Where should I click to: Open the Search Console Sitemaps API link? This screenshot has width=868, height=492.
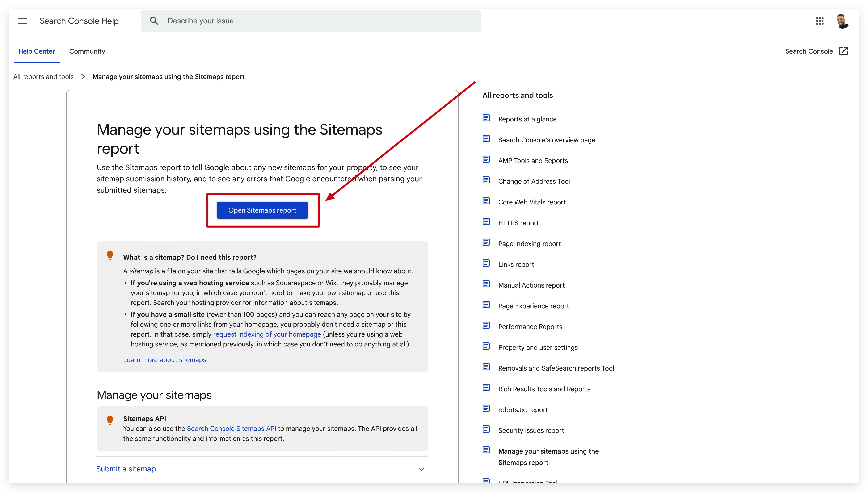coord(231,429)
